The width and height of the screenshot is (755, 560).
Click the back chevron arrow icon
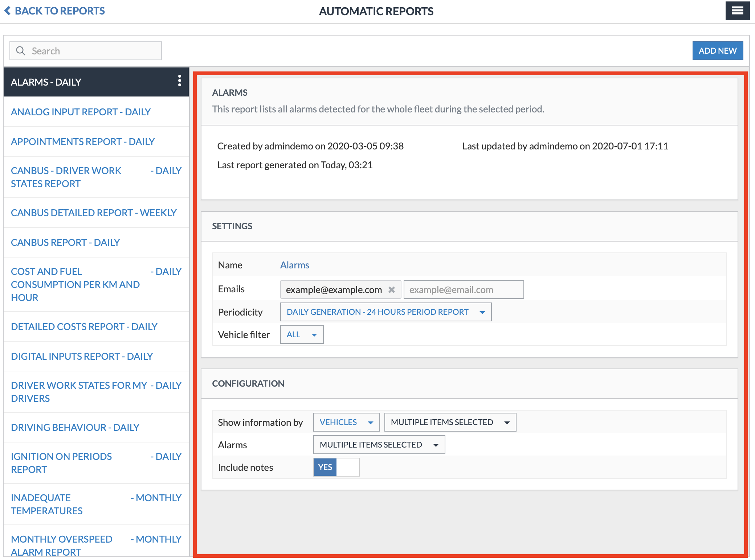click(x=7, y=11)
